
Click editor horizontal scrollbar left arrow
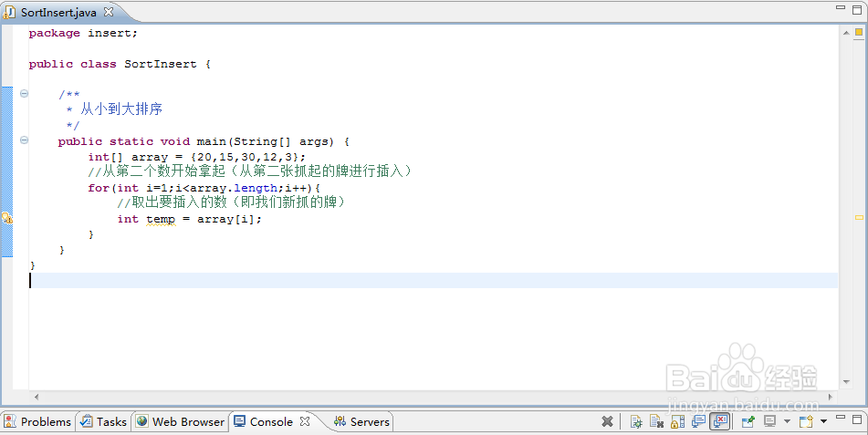pos(37,397)
